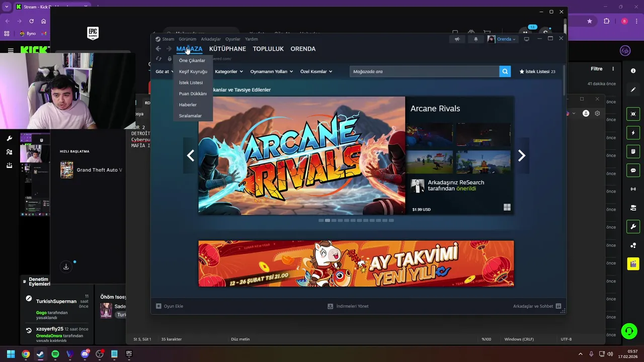The image size is (644, 362).
Task: Select İstek Listesi in dropdown menu
Action: [x=191, y=82]
